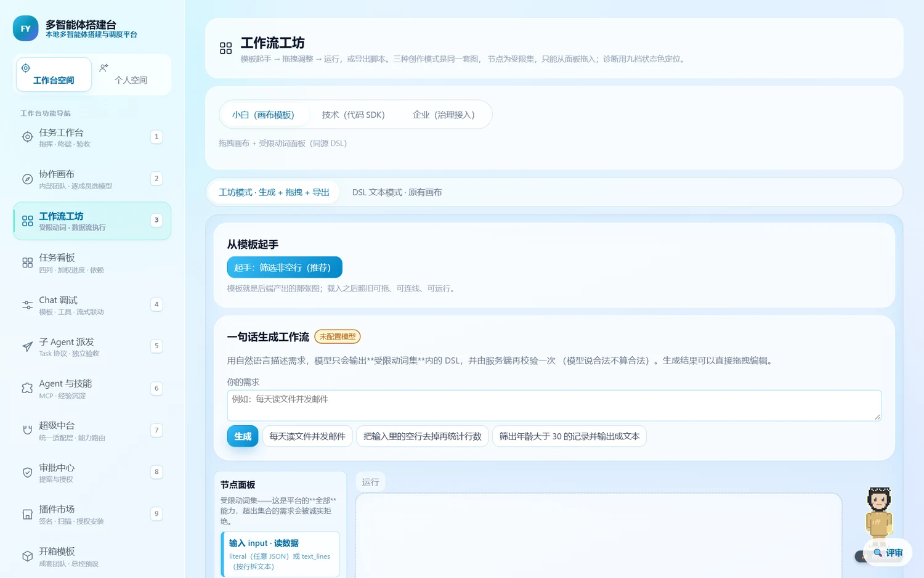The image size is (924, 578).
Task: Click the 未配置模型 status badge
Action: pyautogui.click(x=338, y=336)
